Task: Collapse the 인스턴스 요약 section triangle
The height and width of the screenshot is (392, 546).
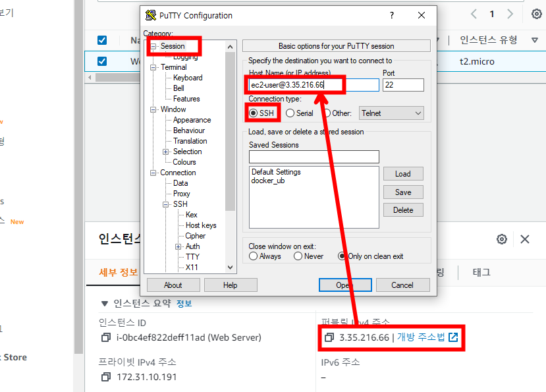Action: pyautogui.click(x=105, y=304)
